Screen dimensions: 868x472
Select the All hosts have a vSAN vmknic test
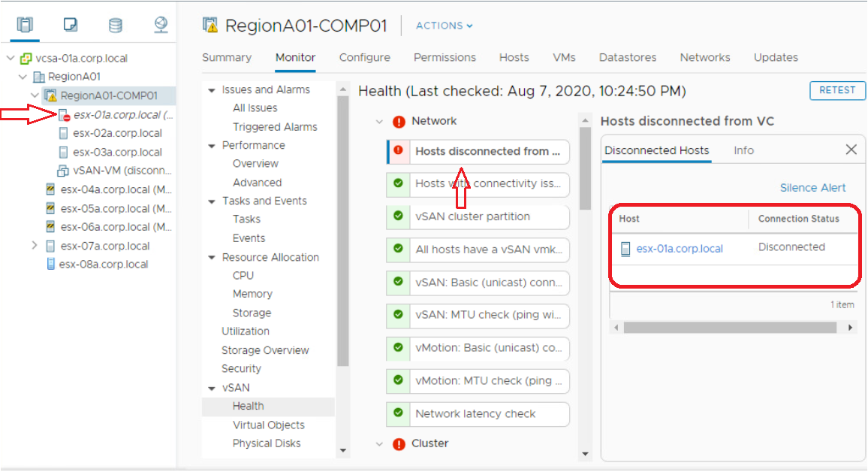(478, 250)
